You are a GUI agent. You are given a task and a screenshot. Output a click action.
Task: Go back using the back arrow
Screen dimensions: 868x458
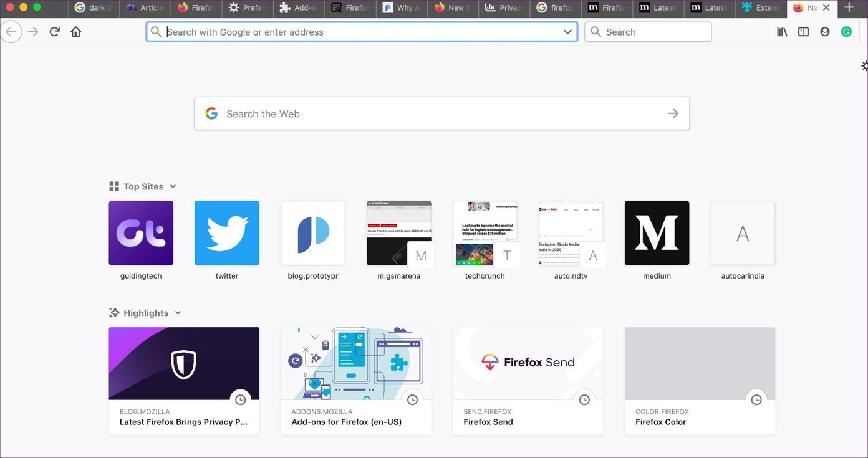(x=11, y=31)
